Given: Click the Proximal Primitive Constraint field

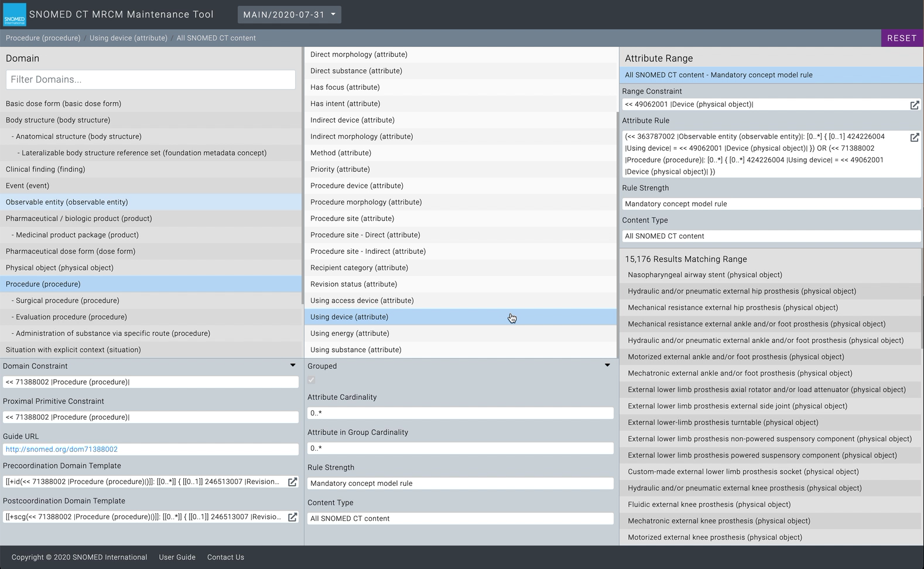Looking at the screenshot, I should pos(150,417).
